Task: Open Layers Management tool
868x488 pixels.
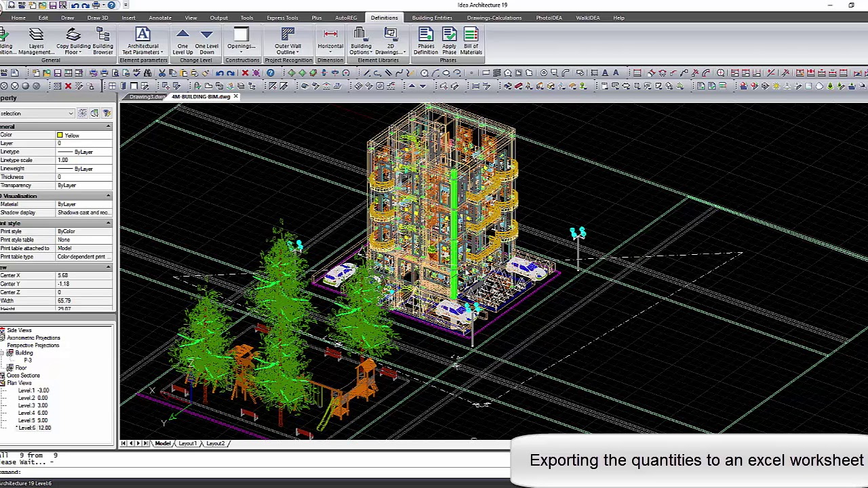Action: [36, 41]
